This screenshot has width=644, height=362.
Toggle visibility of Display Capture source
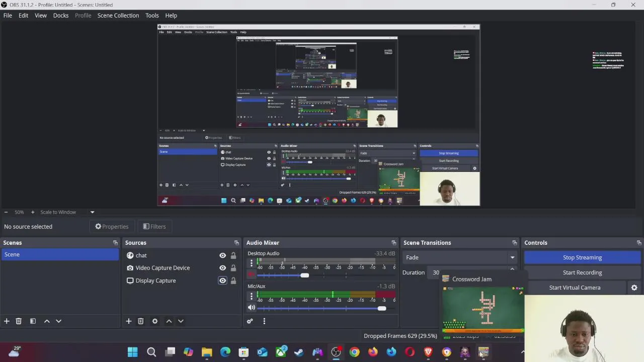pos(222,281)
